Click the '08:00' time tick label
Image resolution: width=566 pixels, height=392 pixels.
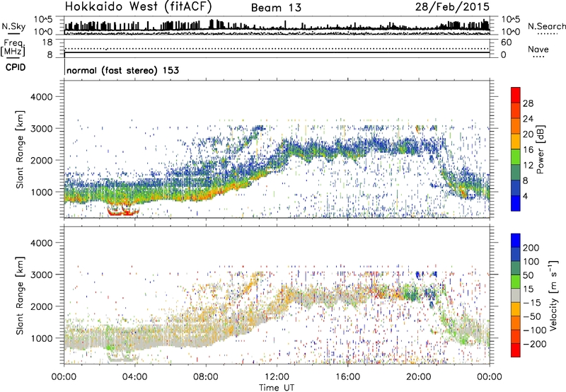coord(206,377)
